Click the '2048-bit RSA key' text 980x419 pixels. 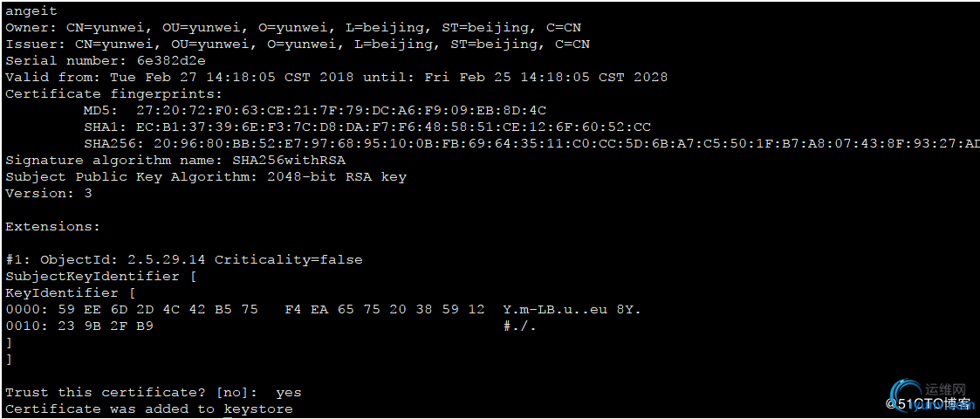[337, 177]
